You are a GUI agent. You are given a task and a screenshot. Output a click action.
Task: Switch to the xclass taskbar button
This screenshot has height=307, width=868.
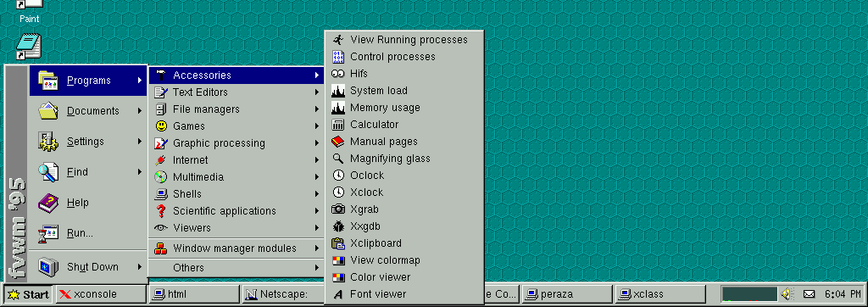tap(660, 294)
